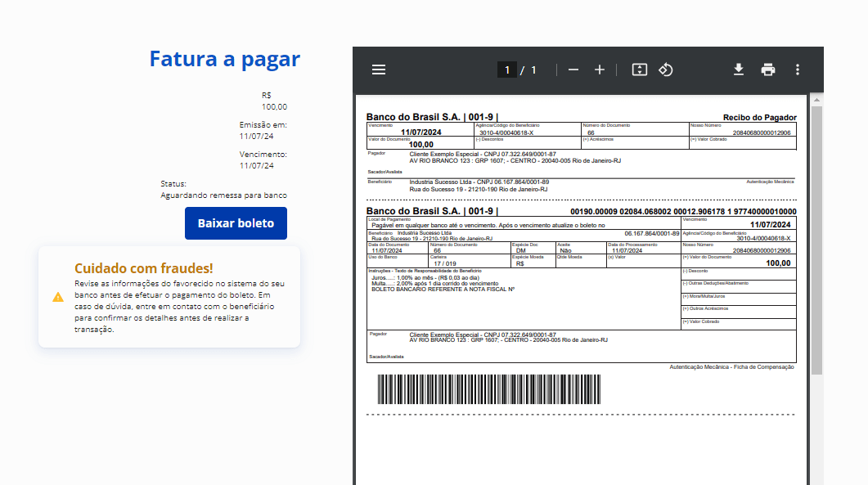868x485 pixels.
Task: Print the boleto PDF
Action: [x=768, y=70]
